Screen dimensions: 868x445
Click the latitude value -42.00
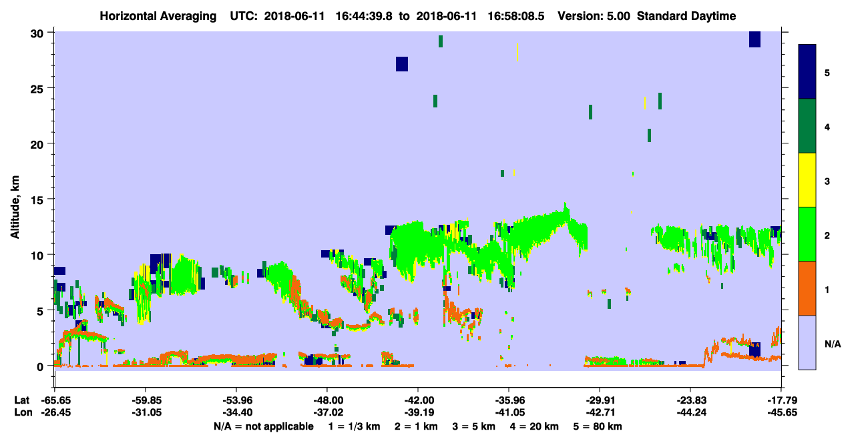417,400
